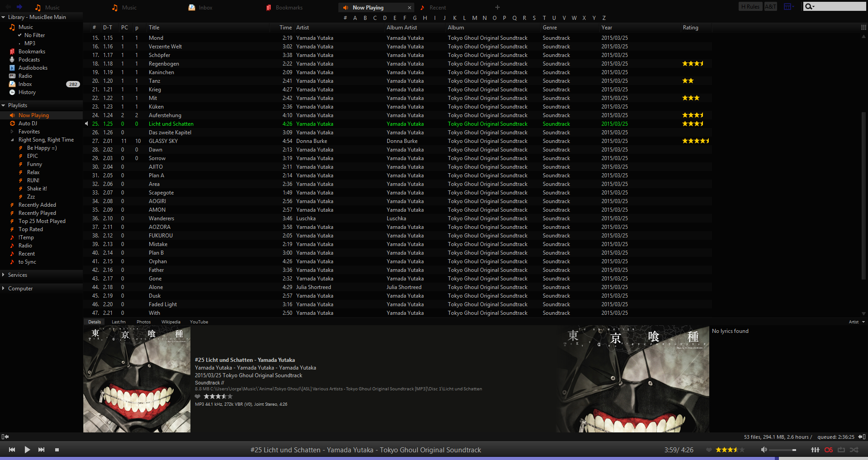Image resolution: width=868 pixels, height=460 pixels.
Task: Toggle shuffle mode icon
Action: coord(854,450)
